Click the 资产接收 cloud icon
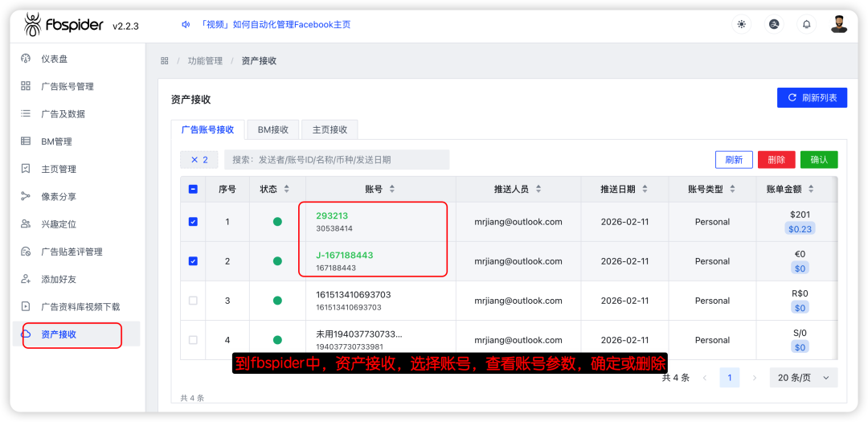The height and width of the screenshot is (422, 868). click(x=26, y=334)
